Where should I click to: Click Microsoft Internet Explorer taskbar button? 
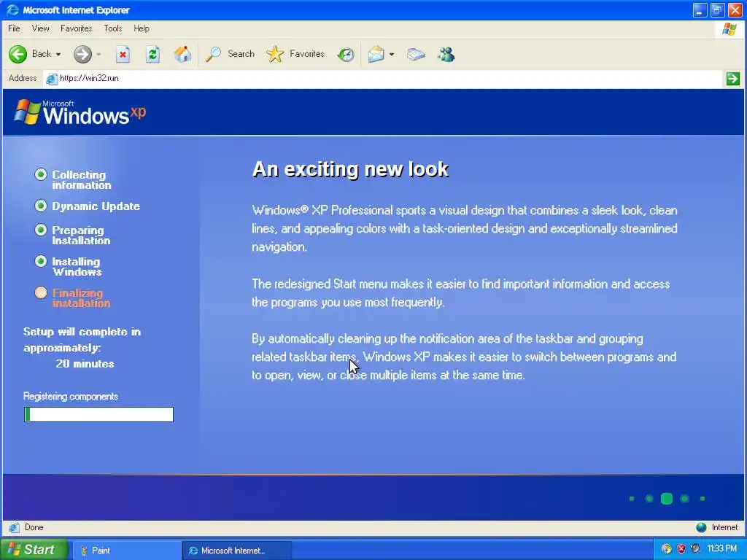point(237,551)
